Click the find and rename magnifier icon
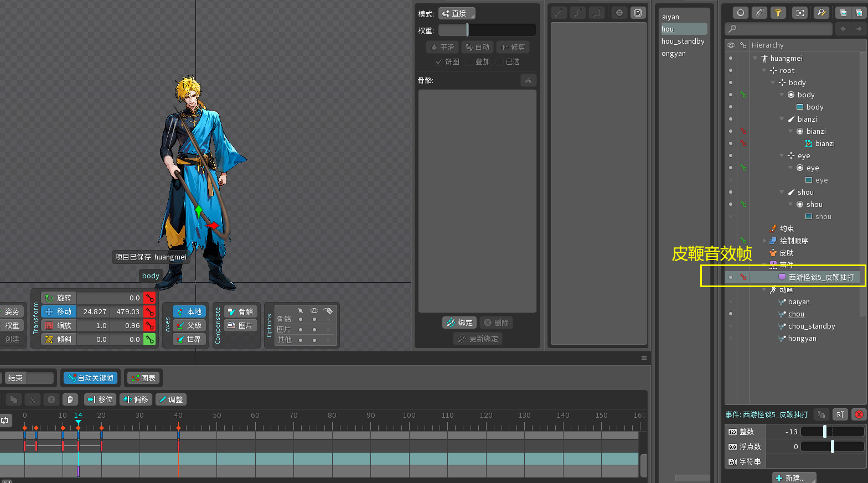This screenshot has height=483, width=868. (x=821, y=13)
